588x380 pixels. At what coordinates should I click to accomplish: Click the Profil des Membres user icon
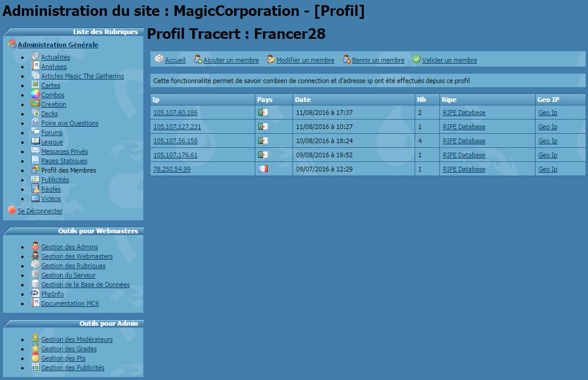coord(35,170)
